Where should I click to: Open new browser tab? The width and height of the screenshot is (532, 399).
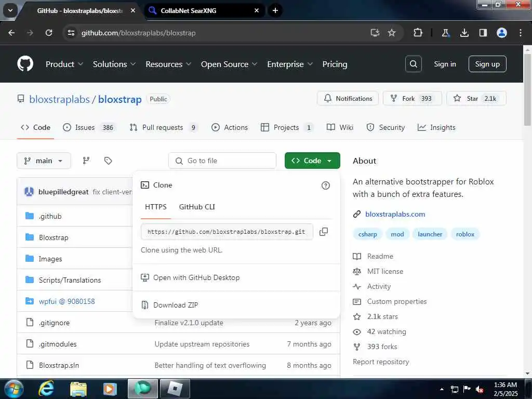click(x=275, y=10)
